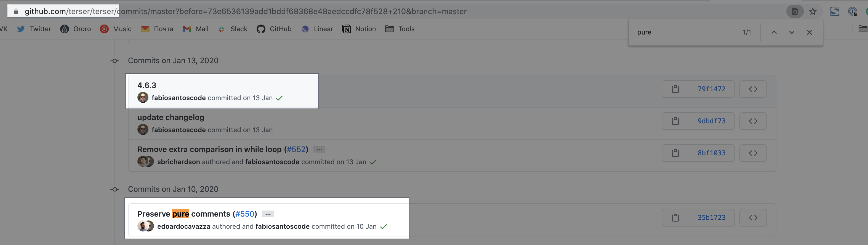
Task: Expand Preserve pure comments commit description
Action: tap(268, 214)
